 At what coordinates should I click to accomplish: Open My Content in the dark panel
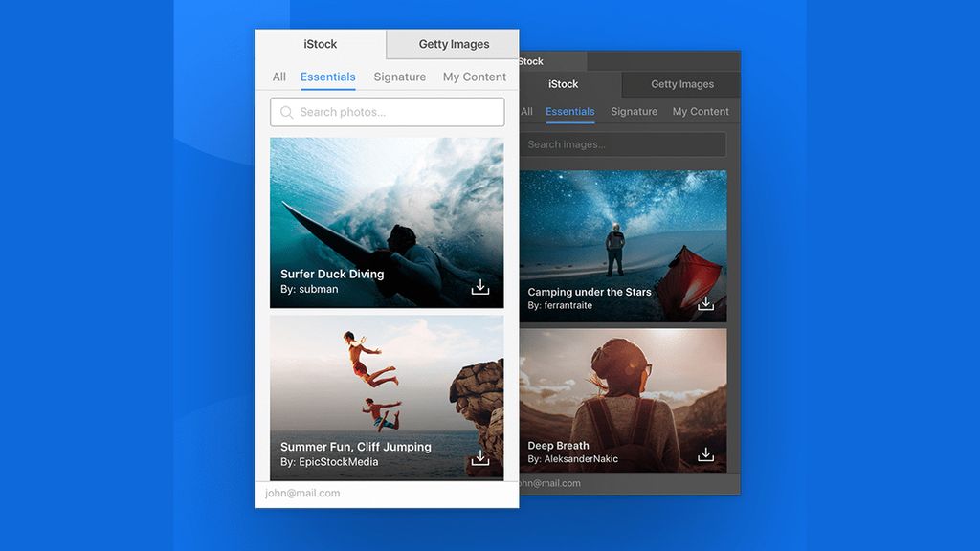pyautogui.click(x=701, y=111)
